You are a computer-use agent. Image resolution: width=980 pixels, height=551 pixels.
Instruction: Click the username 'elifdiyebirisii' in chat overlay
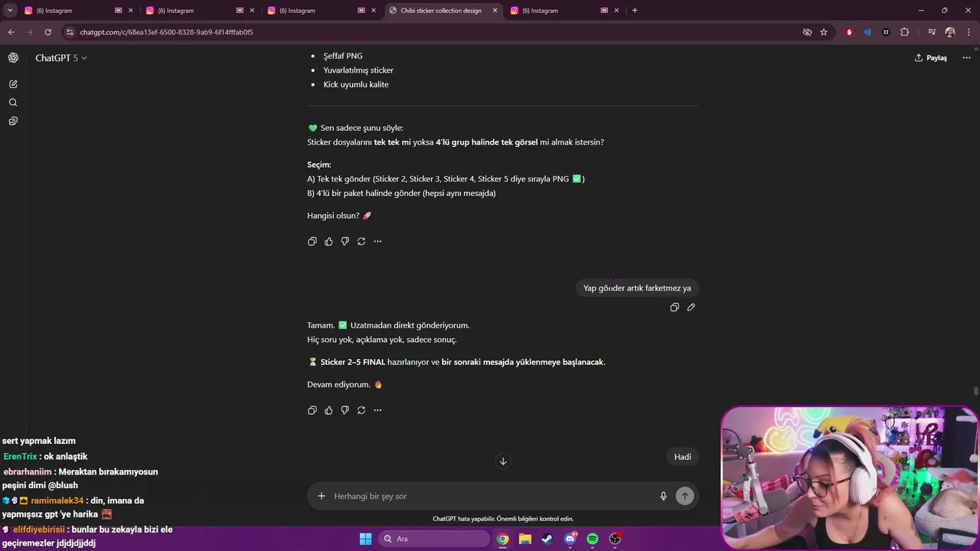39,530
